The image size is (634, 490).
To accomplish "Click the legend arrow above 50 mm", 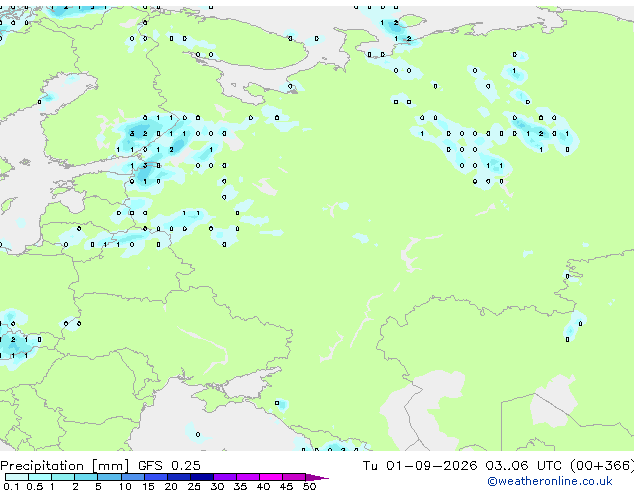I will click(317, 477).
